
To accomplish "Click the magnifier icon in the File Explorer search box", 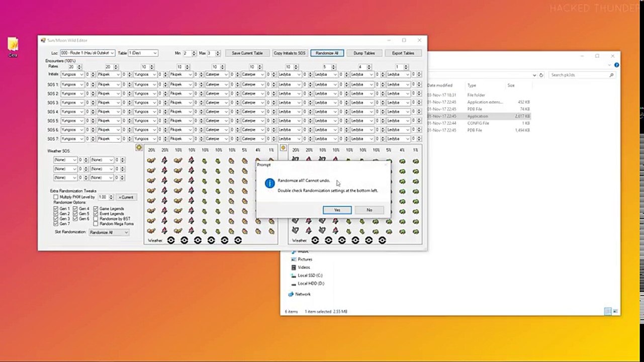I will [611, 75].
